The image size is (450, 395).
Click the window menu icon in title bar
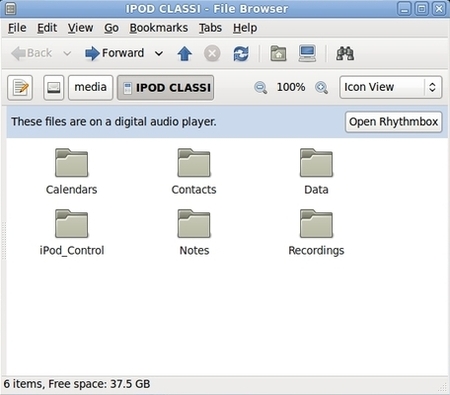pyautogui.click(x=11, y=9)
